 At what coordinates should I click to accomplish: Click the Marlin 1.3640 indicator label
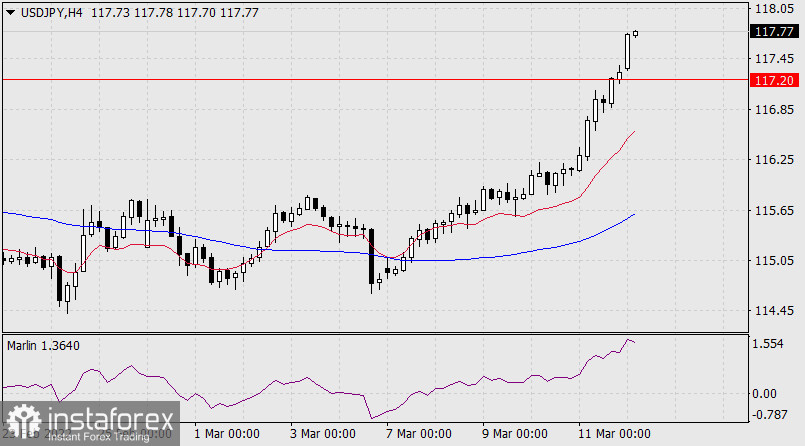(x=44, y=345)
